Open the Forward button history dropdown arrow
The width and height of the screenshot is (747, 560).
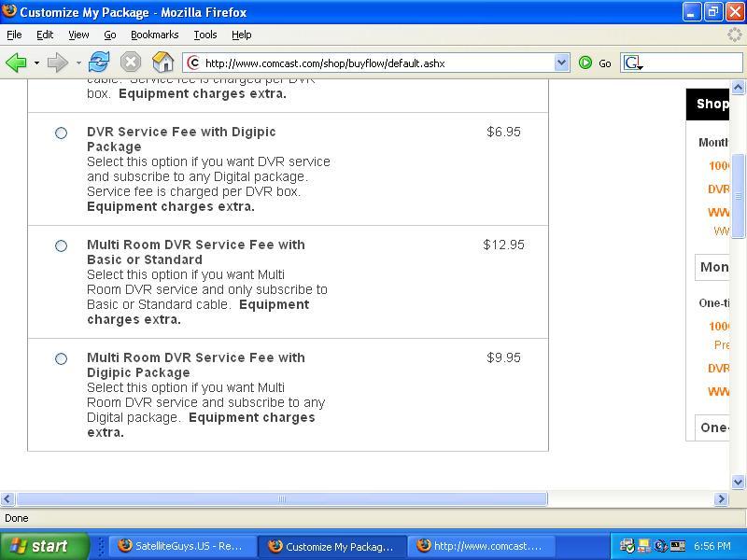[x=78, y=63]
